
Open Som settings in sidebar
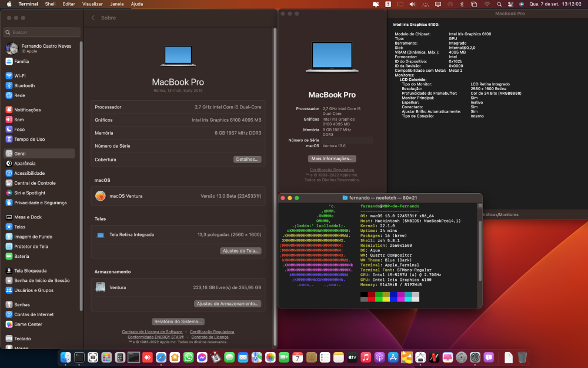pos(39,120)
